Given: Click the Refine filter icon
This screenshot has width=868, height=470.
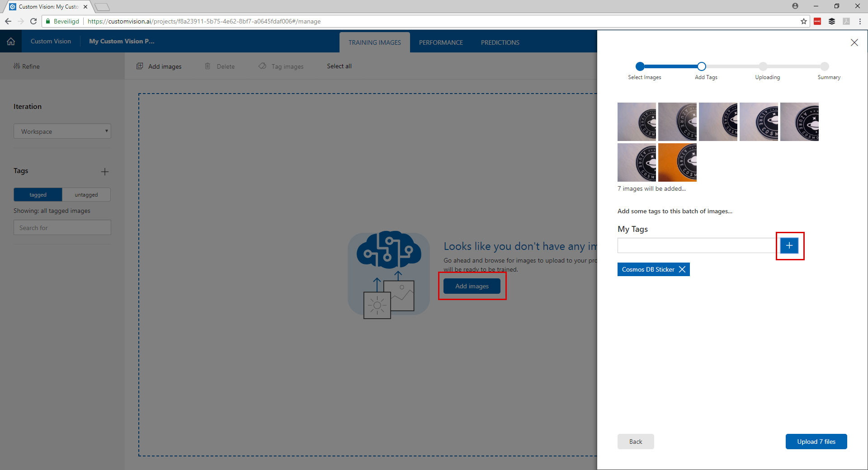Looking at the screenshot, I should point(17,66).
